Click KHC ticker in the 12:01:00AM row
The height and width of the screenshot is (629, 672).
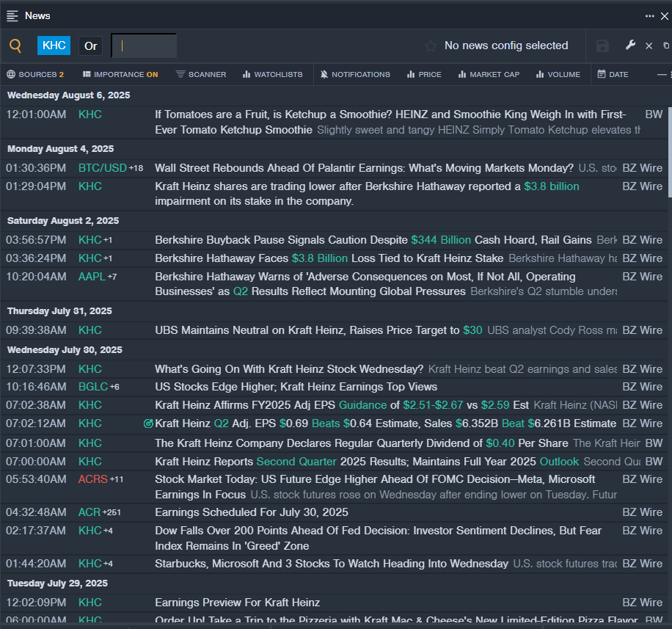pos(90,114)
